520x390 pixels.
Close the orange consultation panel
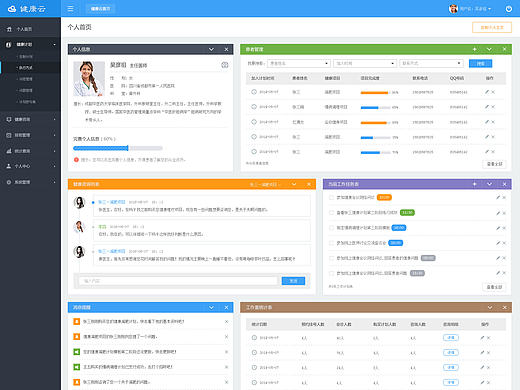pyautogui.click(x=309, y=184)
